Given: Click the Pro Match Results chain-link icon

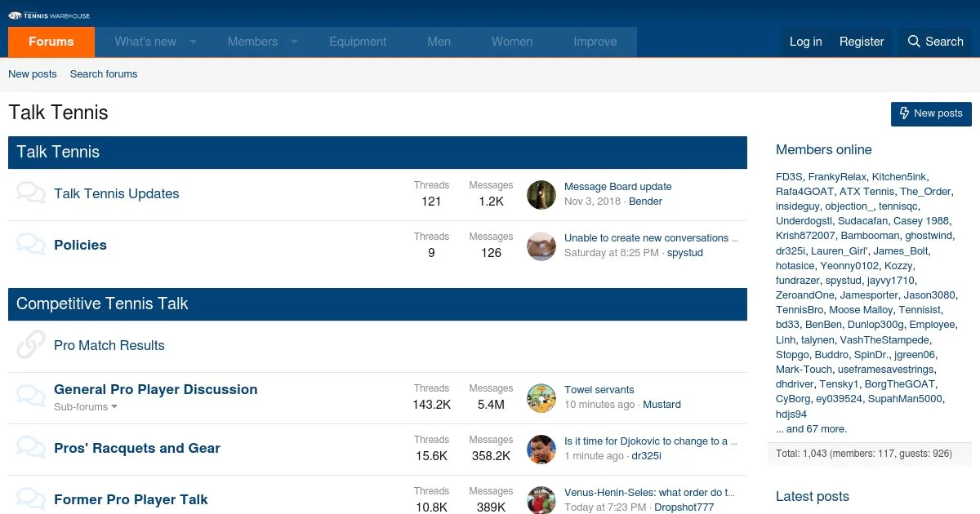Looking at the screenshot, I should [31, 345].
